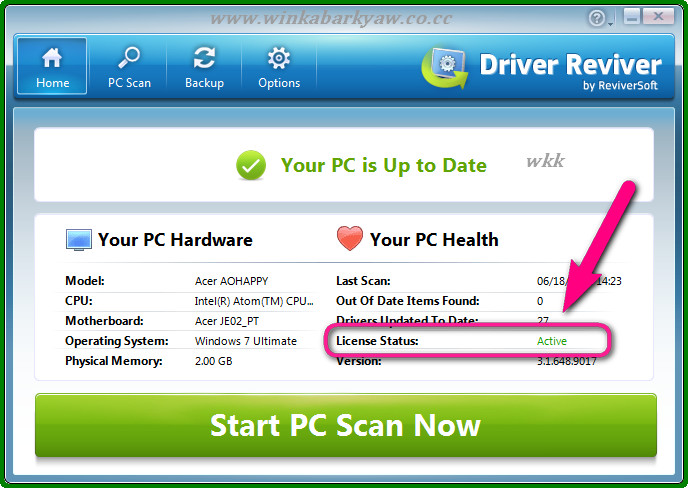Click the 'by ReviverSoft' text

tap(620, 86)
